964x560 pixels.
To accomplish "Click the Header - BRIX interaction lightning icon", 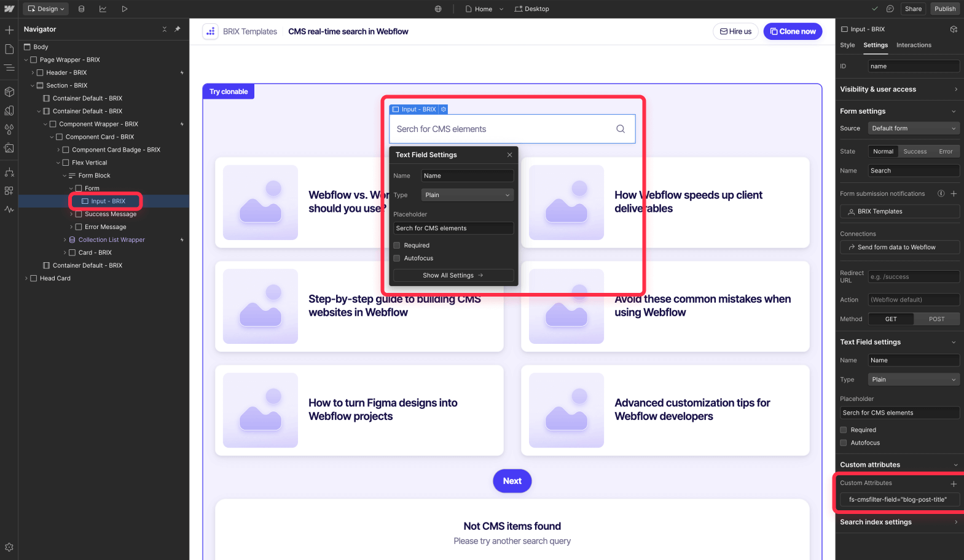I will pos(182,72).
